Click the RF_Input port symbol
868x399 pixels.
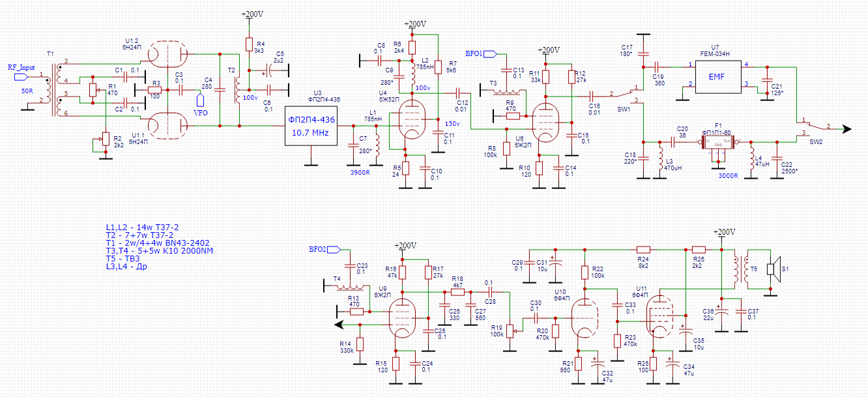coord(22,76)
